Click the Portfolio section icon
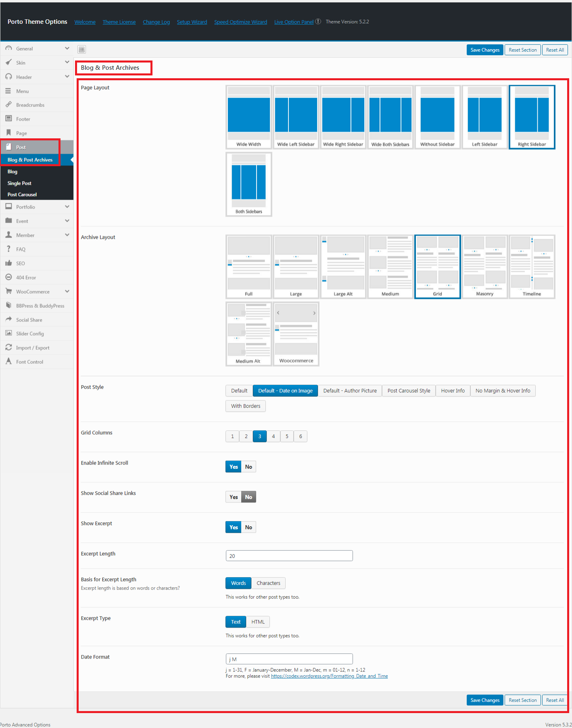 click(8, 207)
